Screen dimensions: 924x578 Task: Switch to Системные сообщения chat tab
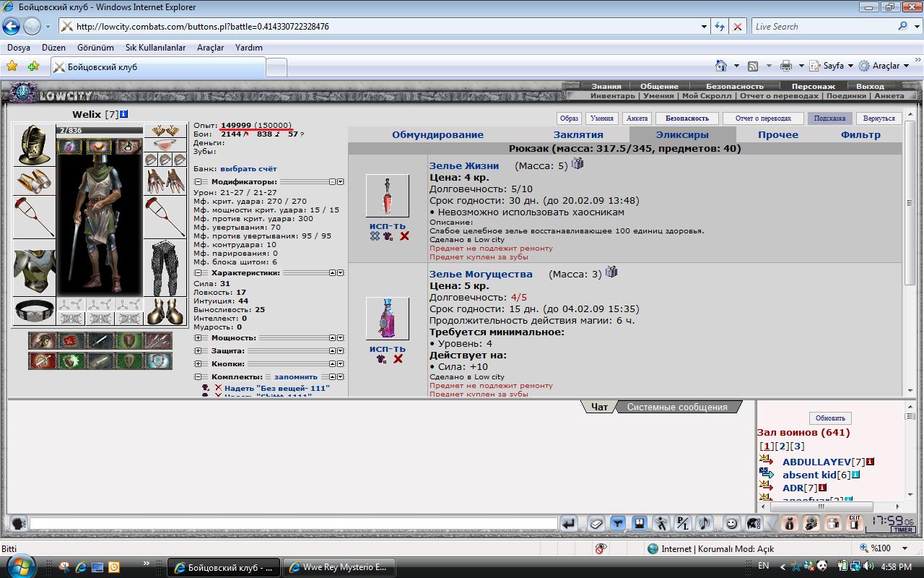coord(677,407)
